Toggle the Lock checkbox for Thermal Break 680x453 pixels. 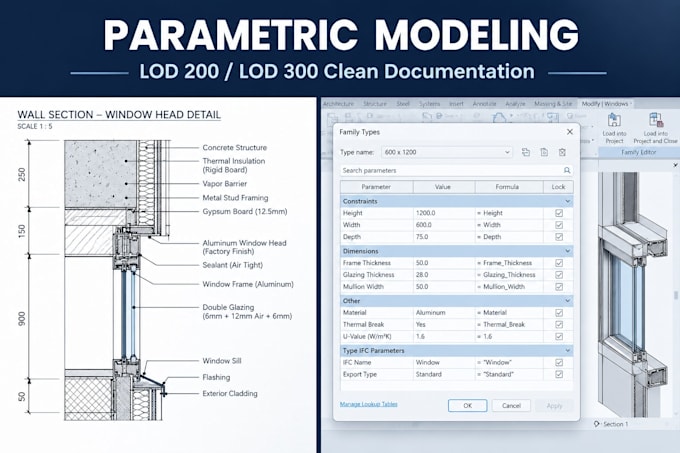click(x=559, y=324)
